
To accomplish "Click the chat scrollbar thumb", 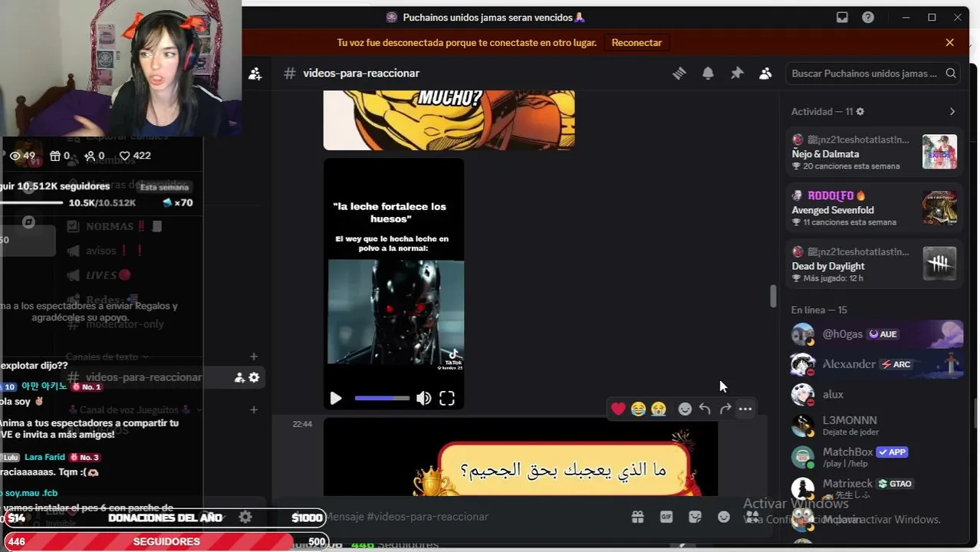I will tap(773, 297).
